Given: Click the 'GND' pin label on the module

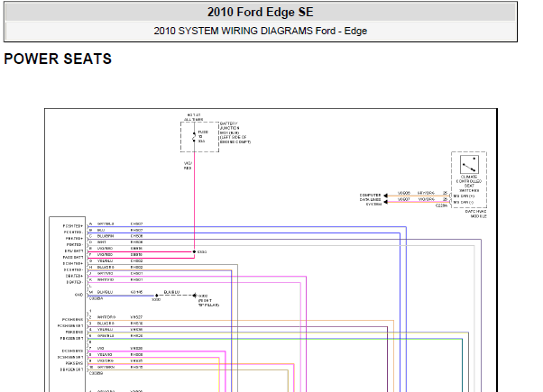Looking at the screenshot, I should [x=79, y=295].
